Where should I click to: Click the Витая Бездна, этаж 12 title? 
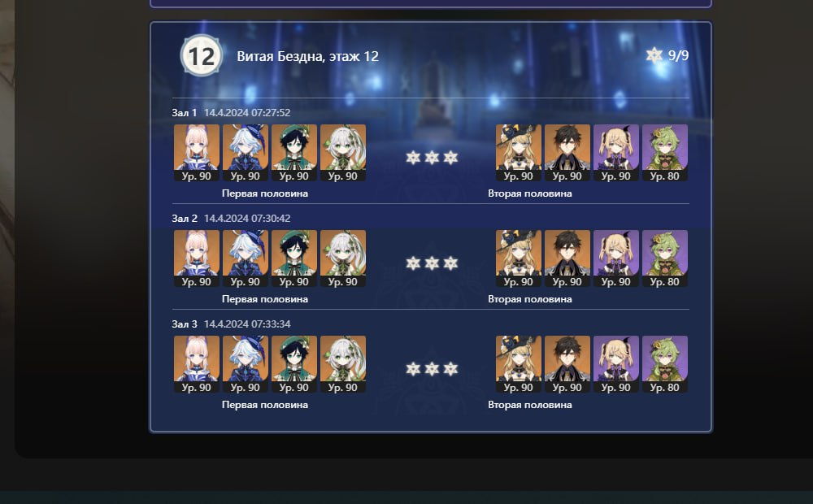point(307,56)
